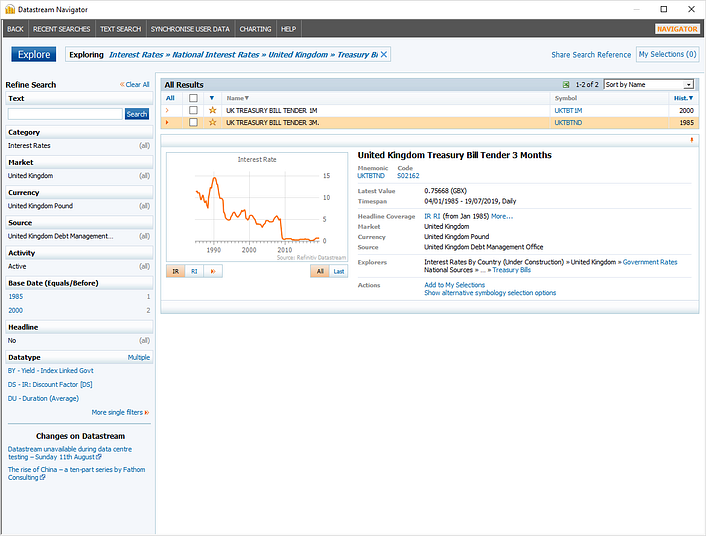Tick checkbox for UK TREASURY BILL TENDER 3M
This screenshot has height=536, width=706.
coord(193,123)
